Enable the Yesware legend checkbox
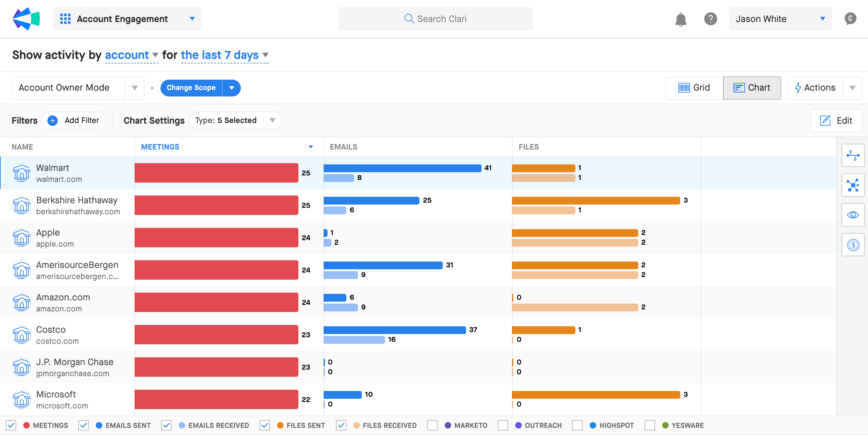Viewport: 868px width, 435px height. pyautogui.click(x=649, y=425)
